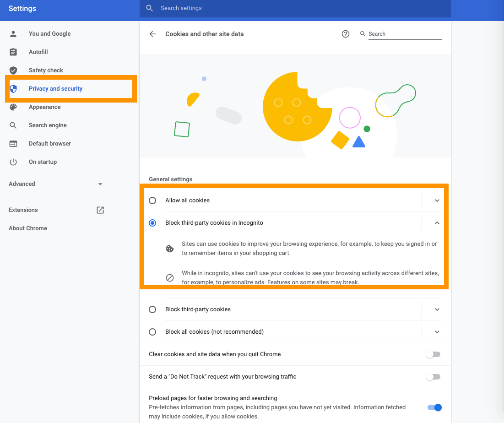The height and width of the screenshot is (423, 504).
Task: Click the small search icon beside Search field
Action: tap(363, 34)
